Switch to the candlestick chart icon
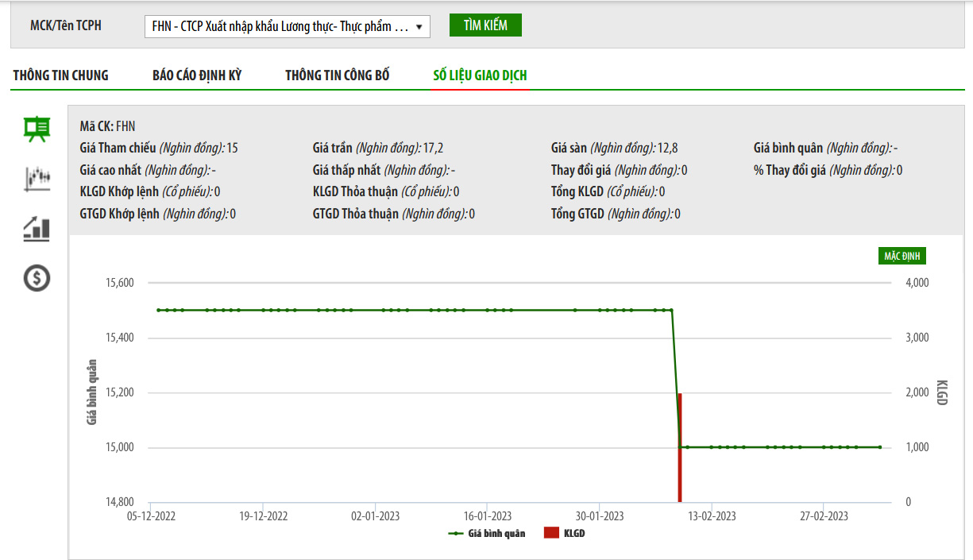973x560 pixels. pyautogui.click(x=37, y=179)
